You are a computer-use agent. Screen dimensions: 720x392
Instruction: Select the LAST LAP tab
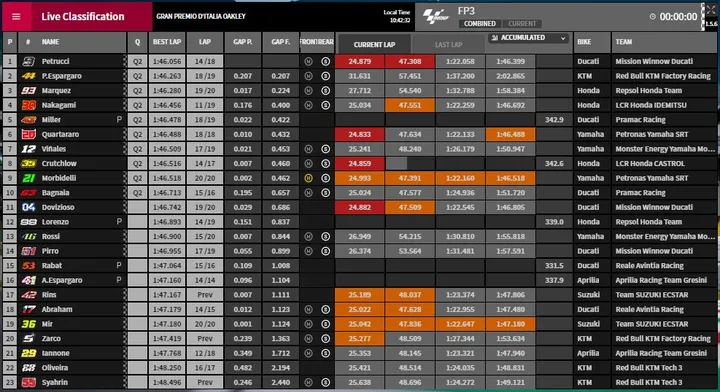pyautogui.click(x=448, y=45)
